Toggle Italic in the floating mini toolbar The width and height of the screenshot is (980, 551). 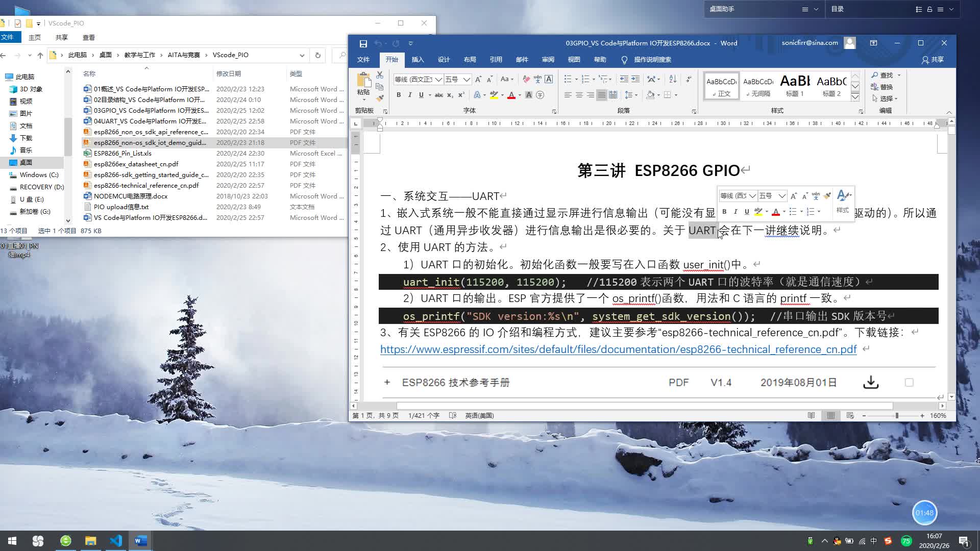pyautogui.click(x=736, y=212)
